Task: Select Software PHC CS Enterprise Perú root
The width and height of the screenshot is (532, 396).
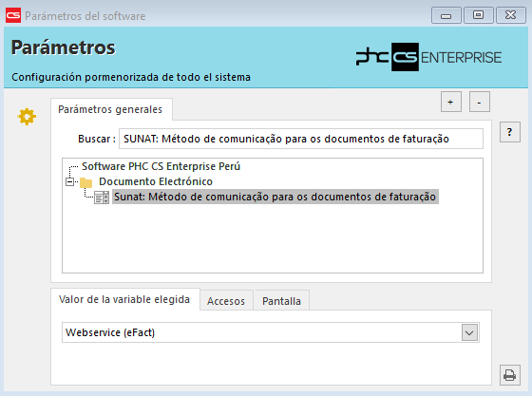Action: click(161, 166)
